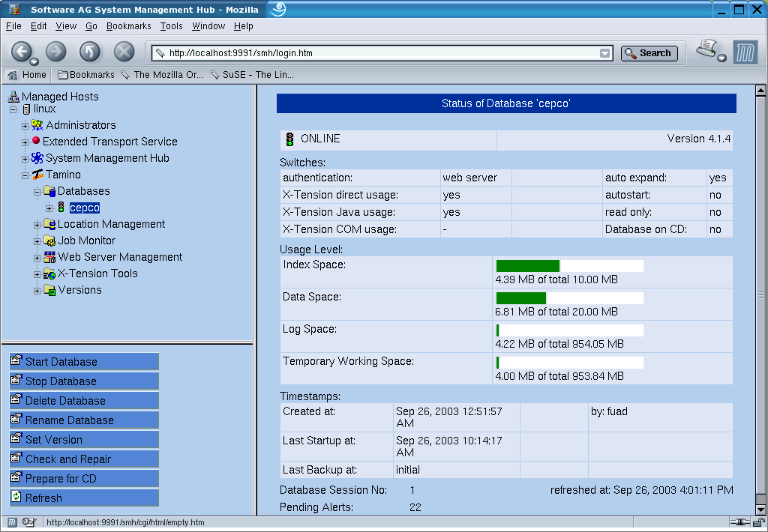Image resolution: width=768 pixels, height=532 pixels.
Task: Click the Job Monitor icon
Action: (x=49, y=241)
